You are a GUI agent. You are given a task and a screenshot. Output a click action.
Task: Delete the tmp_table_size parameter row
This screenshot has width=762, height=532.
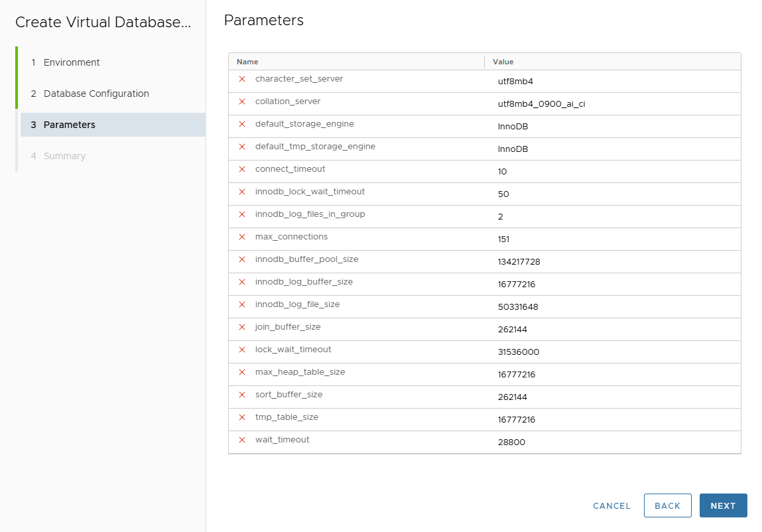241,417
